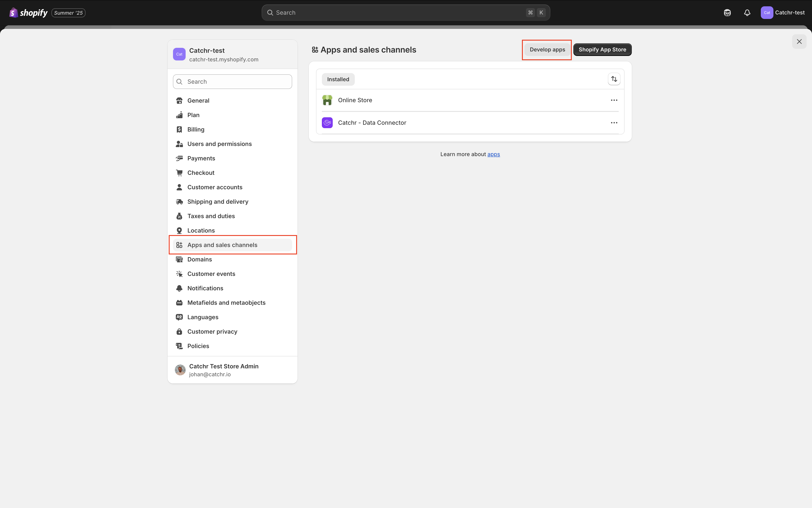Click the Develop apps button
Viewport: 812px width, 508px height.
click(x=547, y=50)
